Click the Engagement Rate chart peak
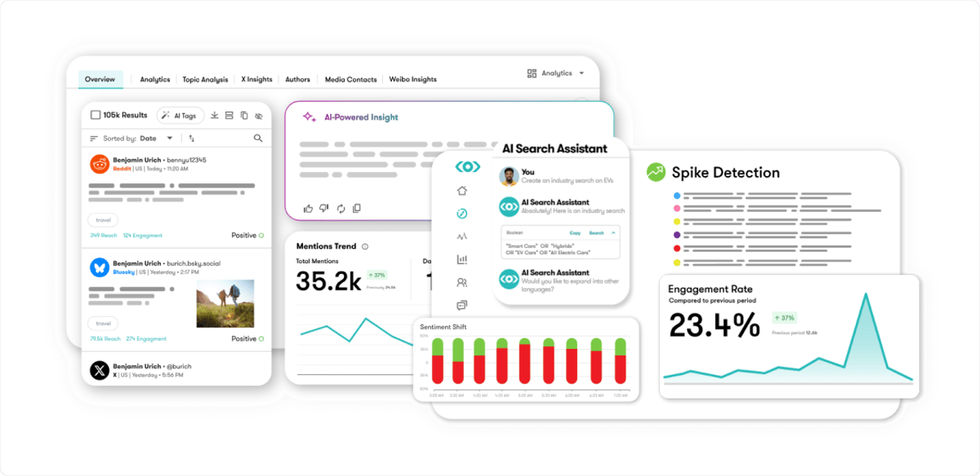 (x=866, y=295)
